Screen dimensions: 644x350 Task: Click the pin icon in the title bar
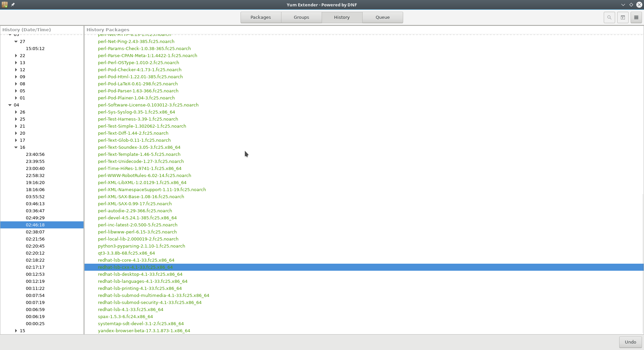[x=13, y=5]
